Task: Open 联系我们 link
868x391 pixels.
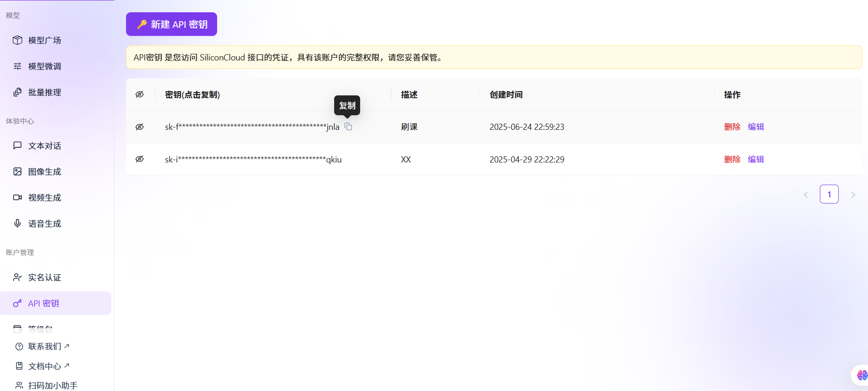Action: click(x=49, y=346)
